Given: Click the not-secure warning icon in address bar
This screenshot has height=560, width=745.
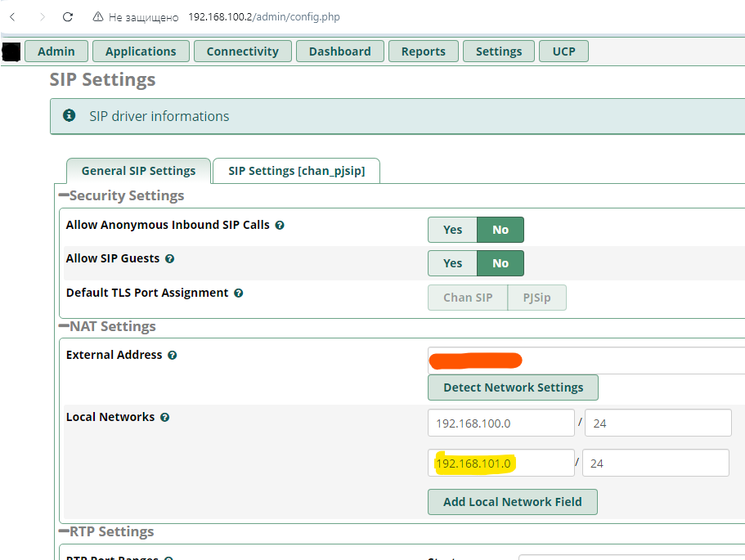Looking at the screenshot, I should click(x=98, y=16).
